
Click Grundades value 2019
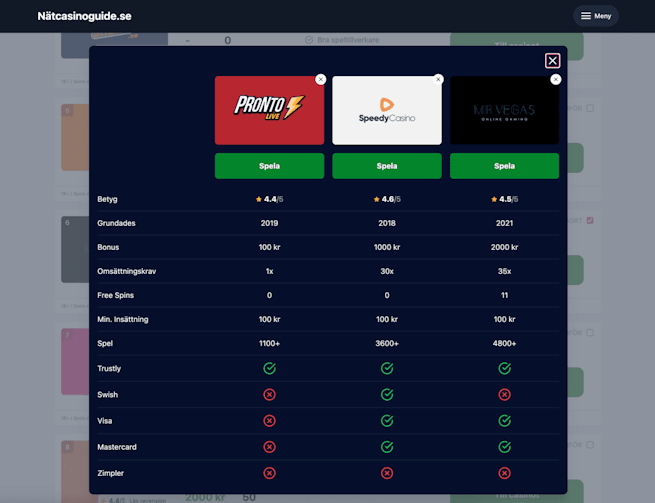point(269,223)
